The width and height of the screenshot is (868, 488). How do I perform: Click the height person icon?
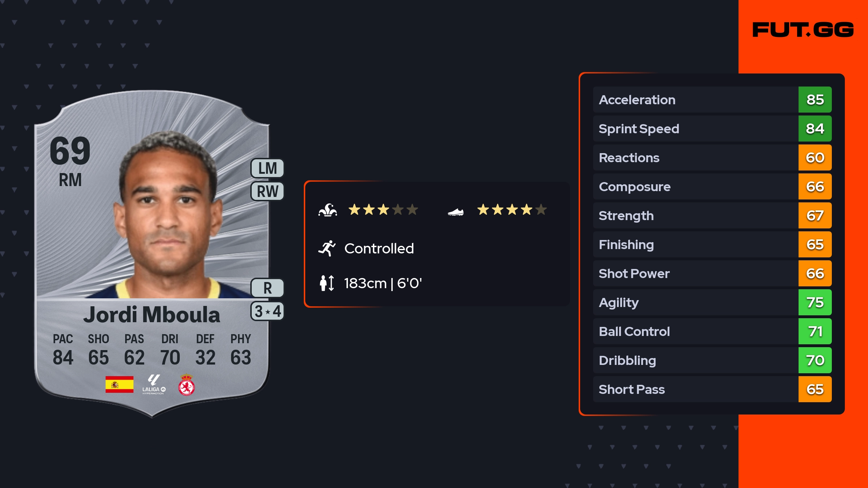(x=327, y=283)
